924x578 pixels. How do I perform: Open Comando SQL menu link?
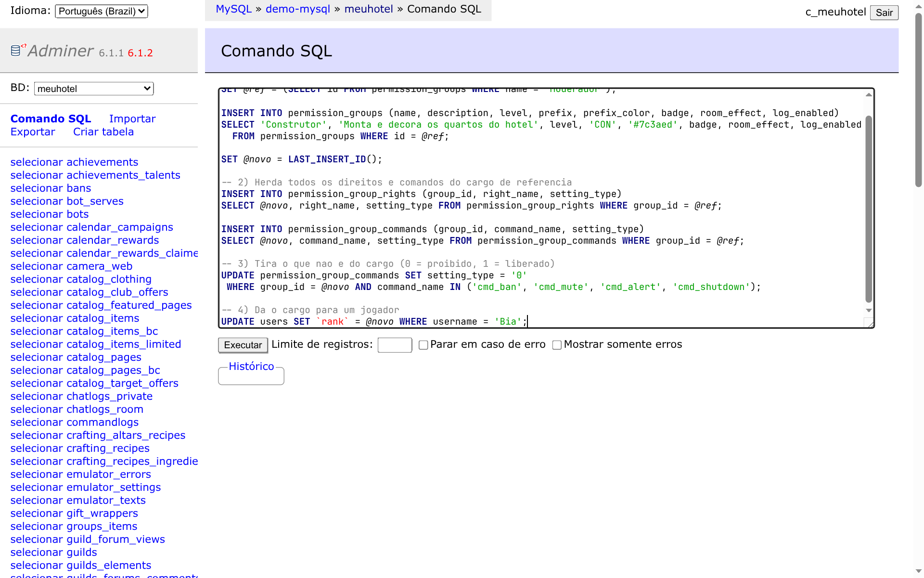point(51,118)
